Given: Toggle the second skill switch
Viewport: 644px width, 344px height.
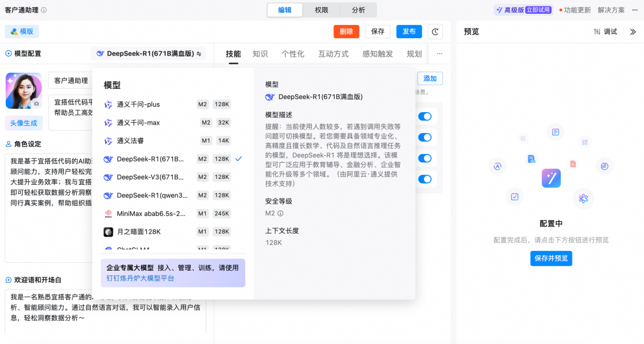Looking at the screenshot, I should (x=425, y=137).
